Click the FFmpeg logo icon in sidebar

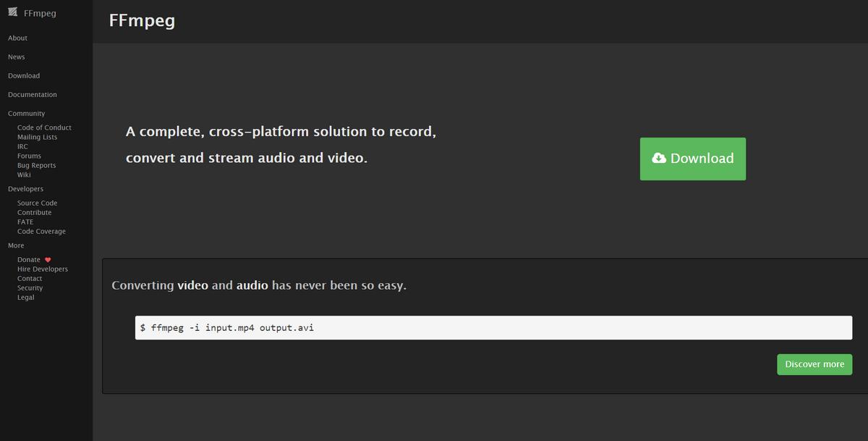12,12
